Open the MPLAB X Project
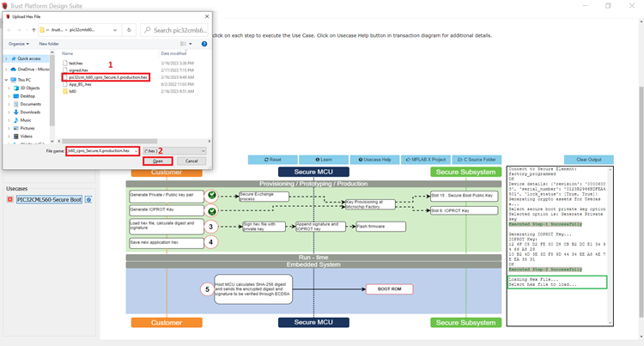The height and width of the screenshot is (346, 644). [426, 160]
